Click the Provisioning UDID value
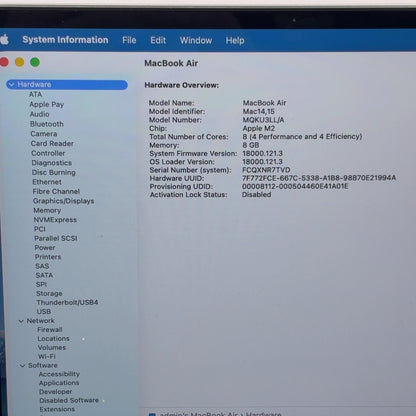The width and height of the screenshot is (416, 416). tap(295, 186)
